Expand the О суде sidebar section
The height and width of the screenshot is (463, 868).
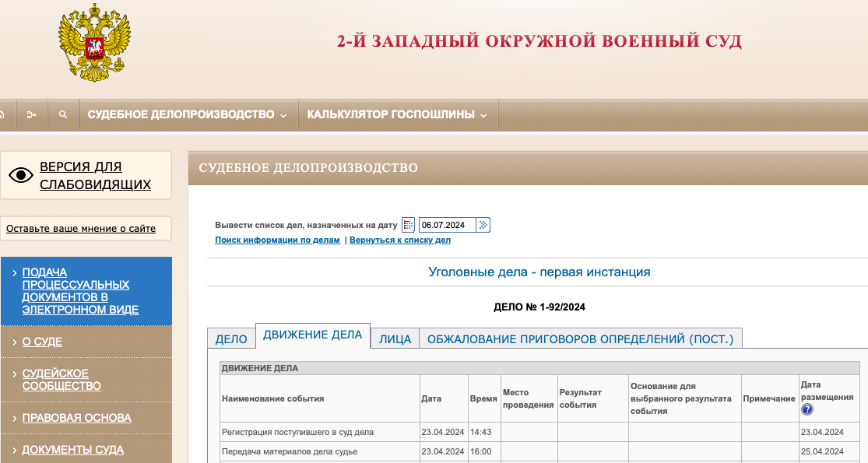(x=42, y=342)
